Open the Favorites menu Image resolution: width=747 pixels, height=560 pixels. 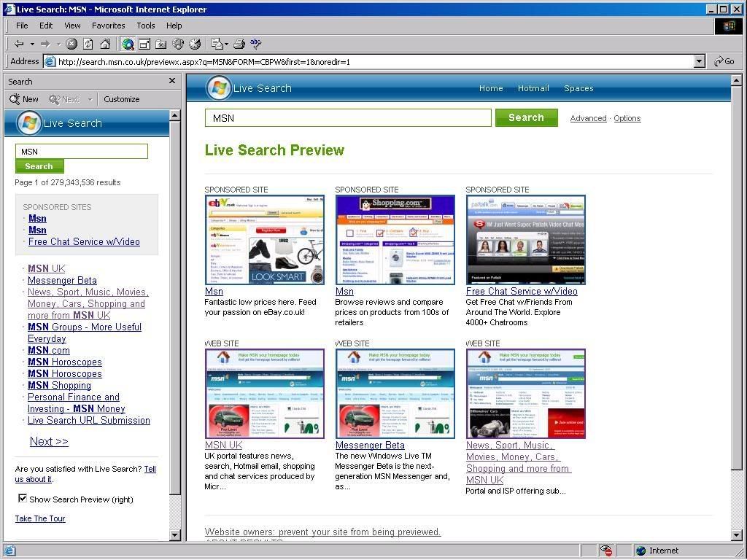pyautogui.click(x=108, y=26)
